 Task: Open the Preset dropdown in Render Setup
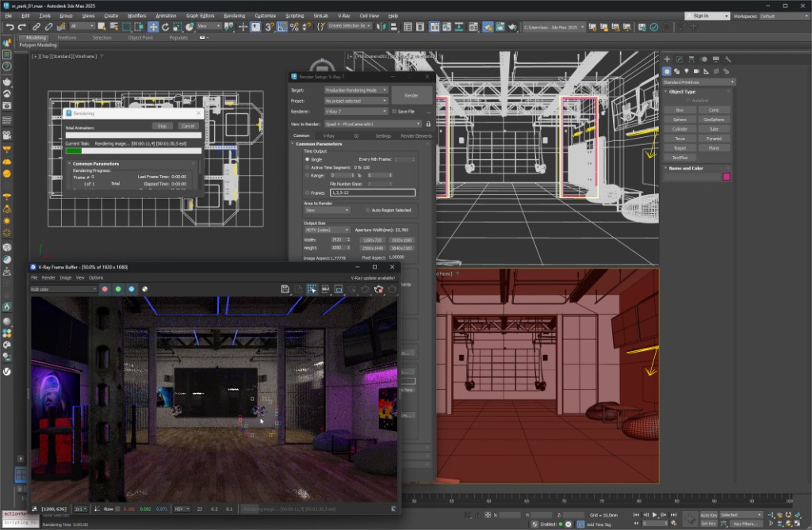pos(355,101)
